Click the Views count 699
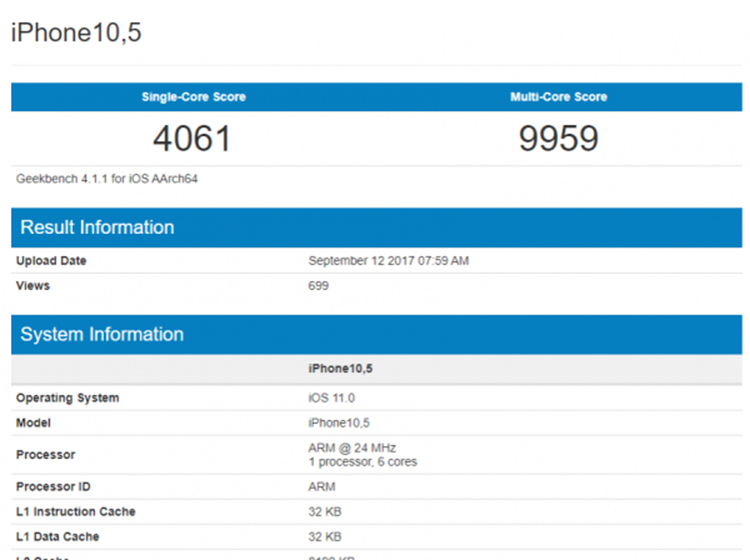Screen dimensions: 750x560 (318, 286)
